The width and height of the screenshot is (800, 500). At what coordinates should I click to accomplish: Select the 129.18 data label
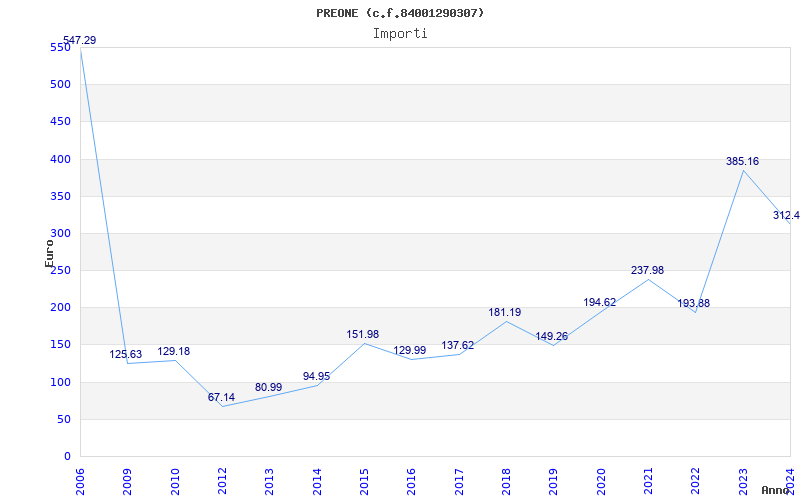pos(173,352)
